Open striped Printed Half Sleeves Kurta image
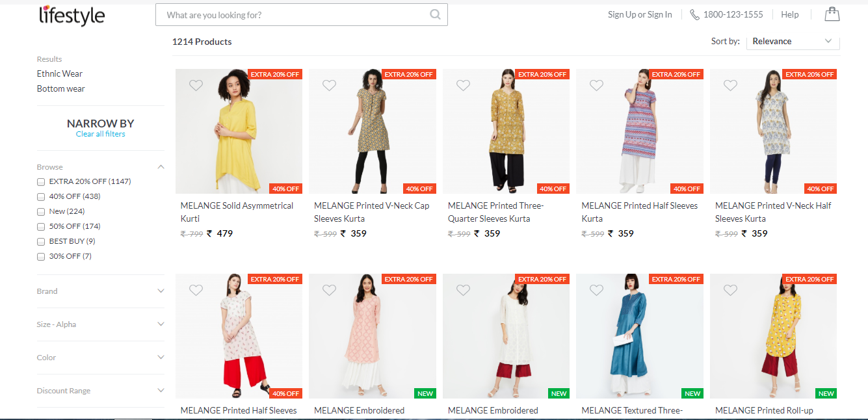Viewport: 868px width, 420px height. click(x=640, y=131)
